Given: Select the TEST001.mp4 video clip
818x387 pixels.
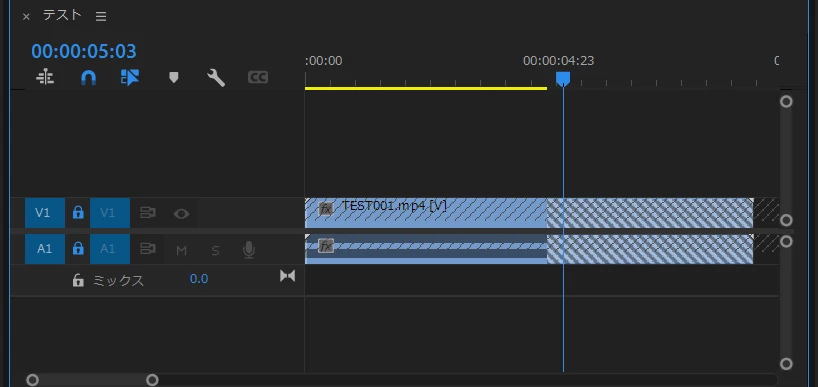Looking at the screenshot, I should click(x=529, y=213).
